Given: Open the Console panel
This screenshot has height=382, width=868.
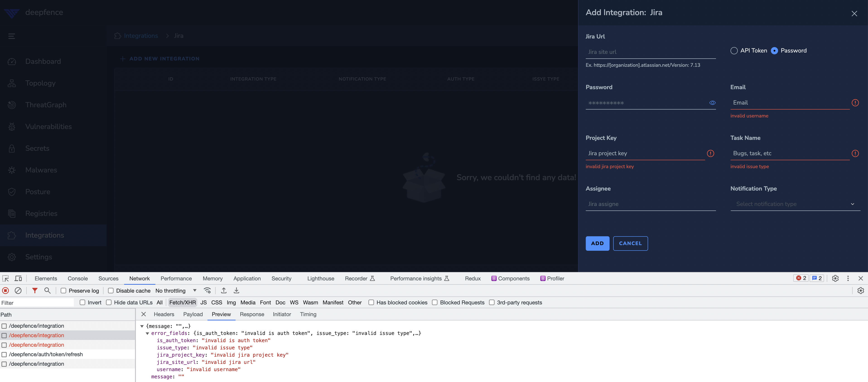Looking at the screenshot, I should click(77, 278).
